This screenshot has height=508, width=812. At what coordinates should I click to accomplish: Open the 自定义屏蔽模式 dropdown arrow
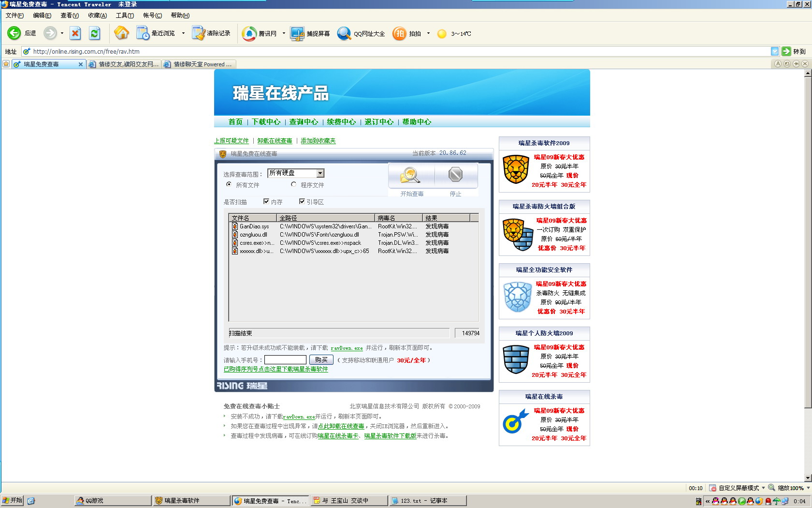coord(763,488)
